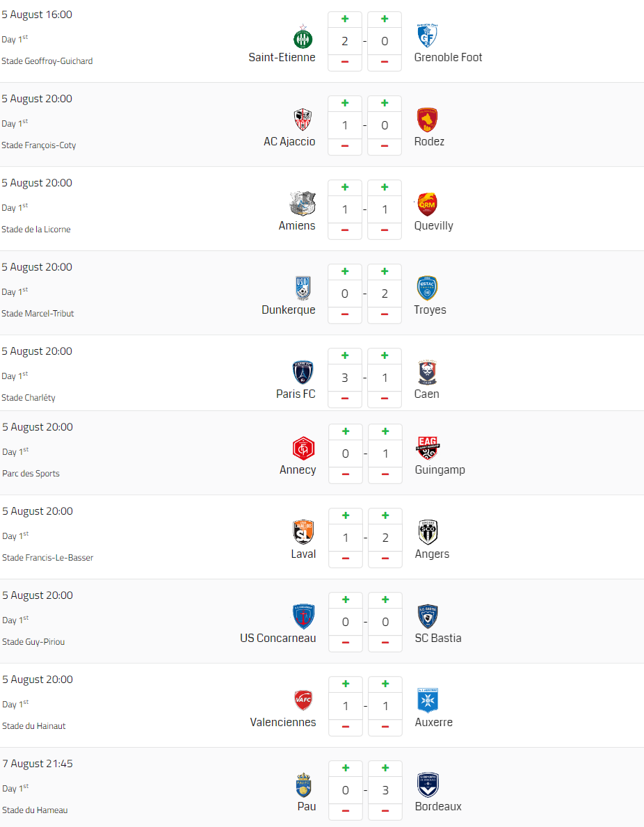Click the Saint-Etienne club crest

point(303,37)
